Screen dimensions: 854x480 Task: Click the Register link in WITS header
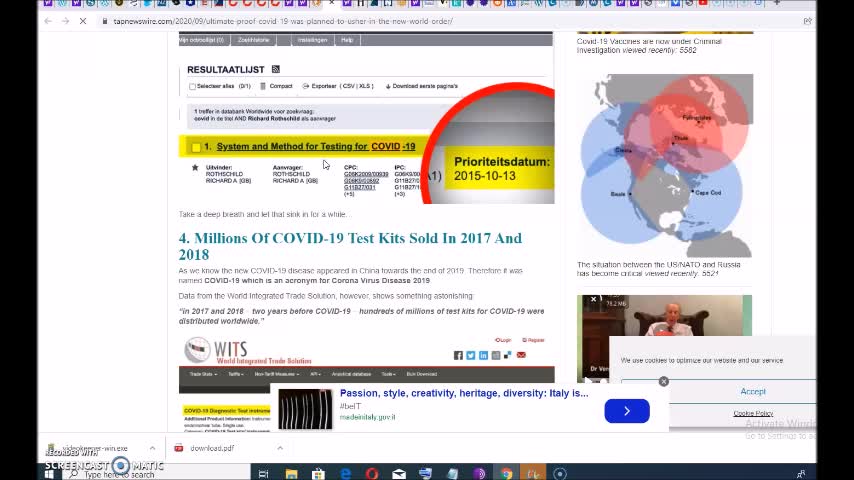point(533,340)
